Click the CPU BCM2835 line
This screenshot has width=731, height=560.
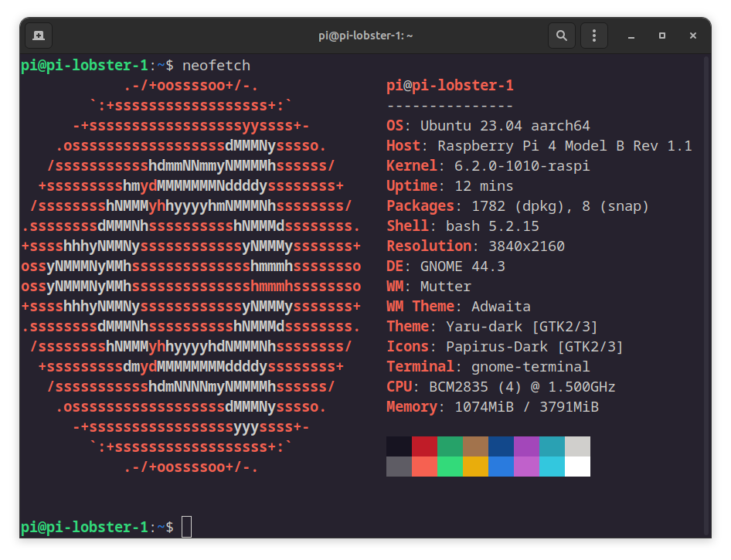coord(501,387)
